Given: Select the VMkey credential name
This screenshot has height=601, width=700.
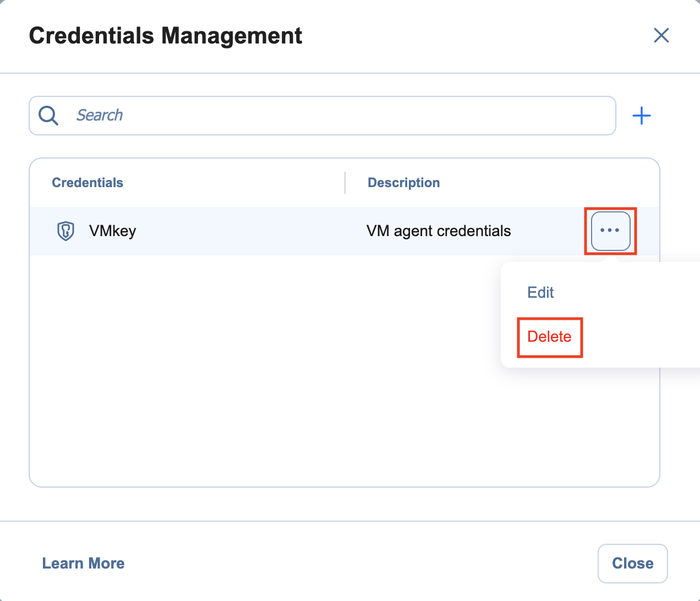Looking at the screenshot, I should point(113,231).
